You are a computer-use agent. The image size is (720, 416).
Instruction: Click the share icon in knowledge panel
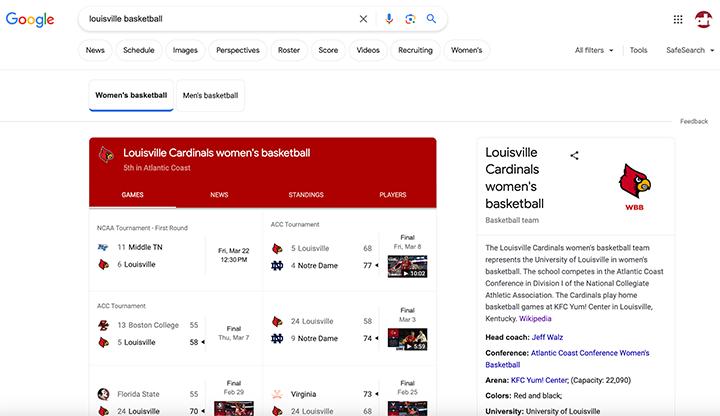pos(574,156)
